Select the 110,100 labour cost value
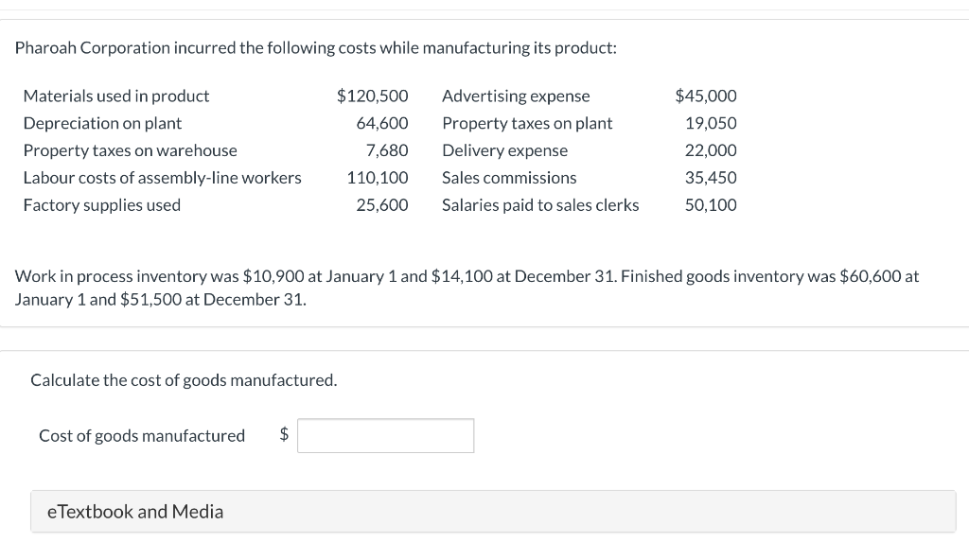 pos(378,178)
